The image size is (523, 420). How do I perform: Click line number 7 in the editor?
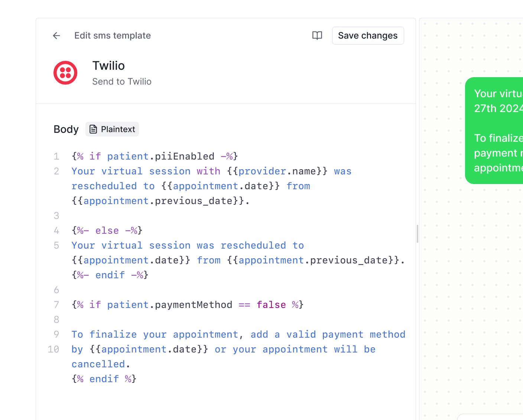(x=56, y=305)
